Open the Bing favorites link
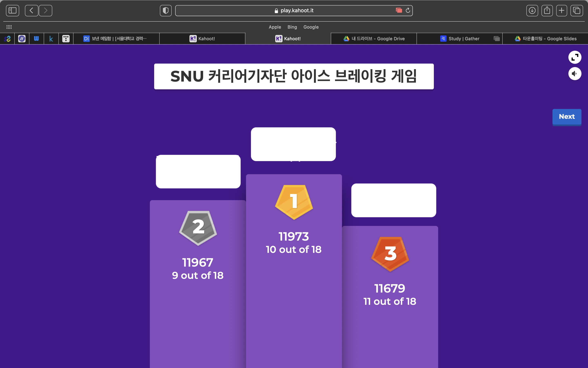Image resolution: width=588 pixels, height=368 pixels. tap(292, 27)
